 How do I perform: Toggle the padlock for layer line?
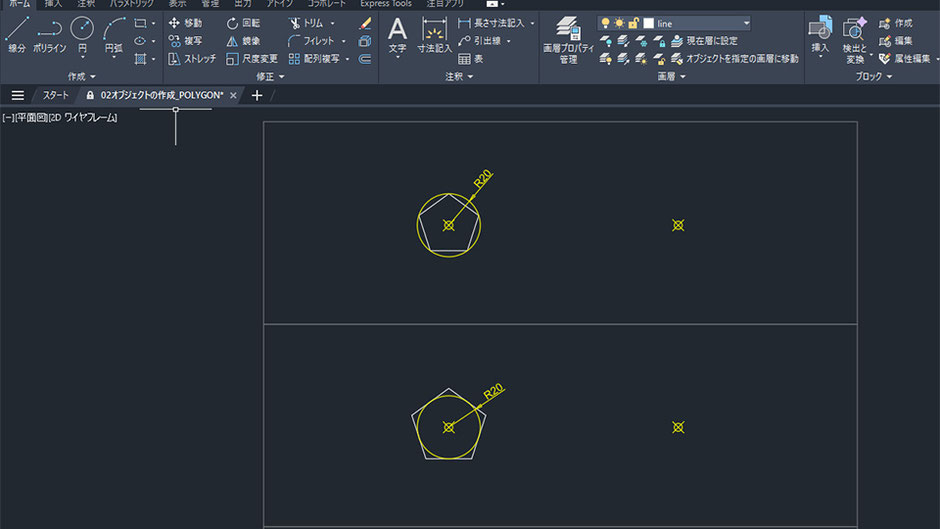633,23
